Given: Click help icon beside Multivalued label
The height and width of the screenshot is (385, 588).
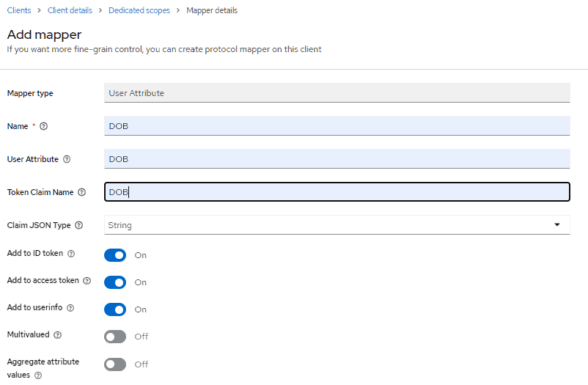Looking at the screenshot, I should [x=57, y=335].
